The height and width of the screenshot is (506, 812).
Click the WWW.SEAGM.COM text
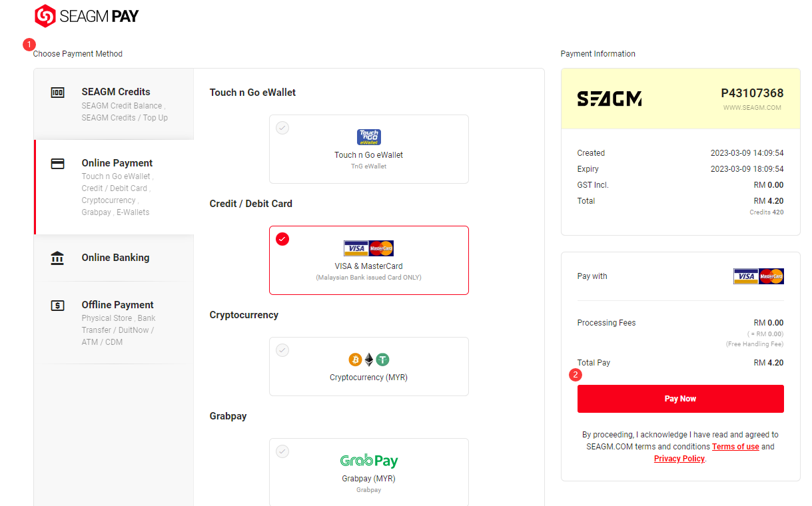click(752, 108)
